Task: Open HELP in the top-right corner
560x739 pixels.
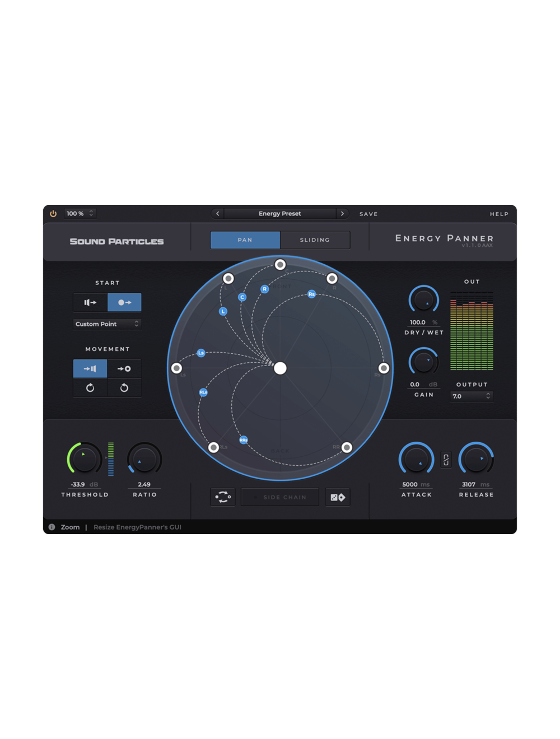Action: point(499,214)
